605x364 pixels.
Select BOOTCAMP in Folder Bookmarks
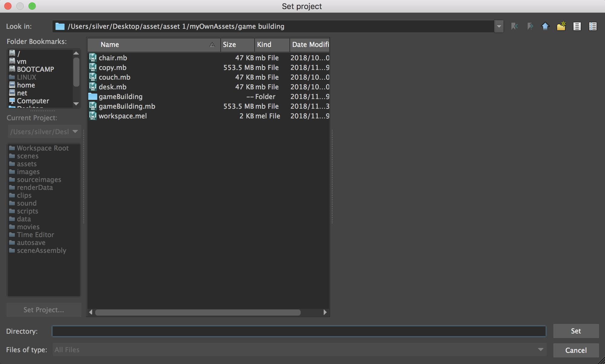tap(35, 69)
